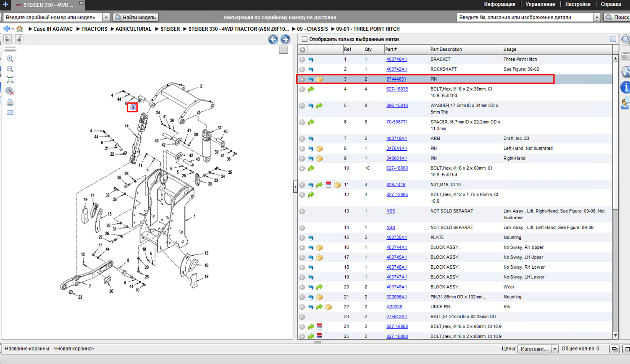Click green arrow on WASHER 896-15016 row
The height and width of the screenshot is (364, 630).
tap(320, 106)
